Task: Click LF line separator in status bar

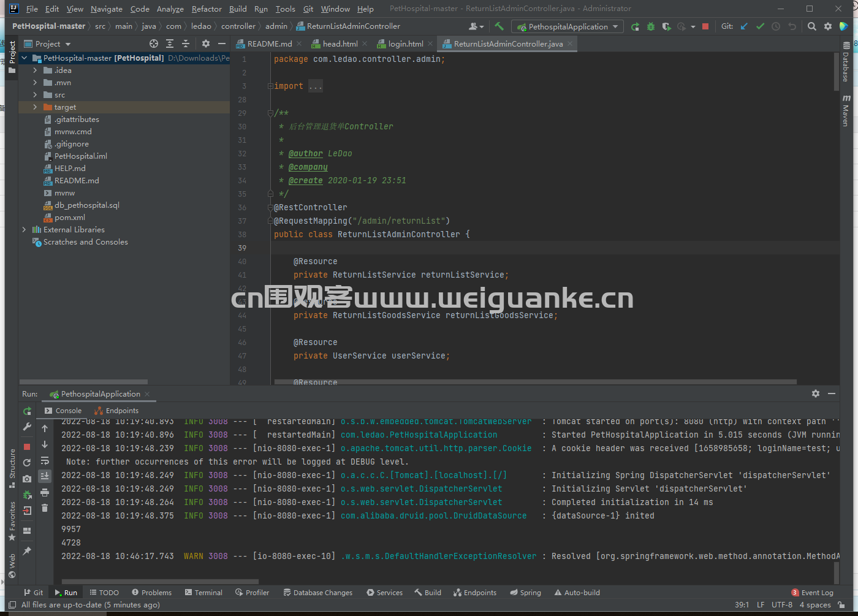Action: (761, 605)
